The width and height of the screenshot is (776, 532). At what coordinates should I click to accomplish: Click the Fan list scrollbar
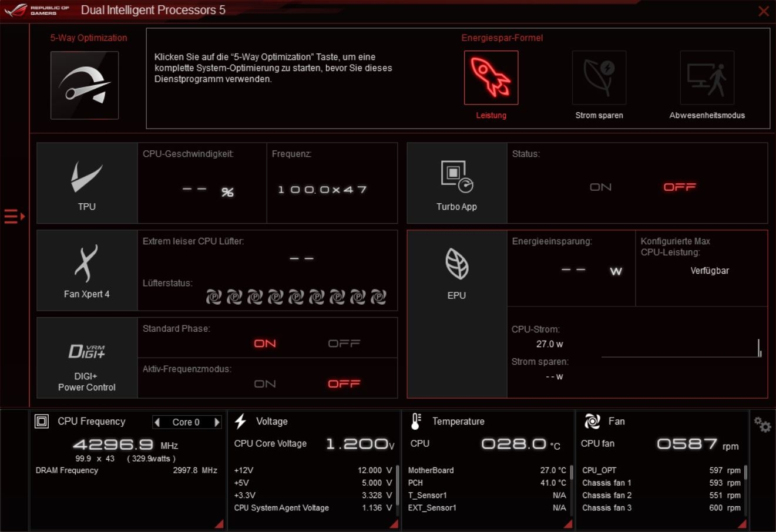tap(745, 473)
